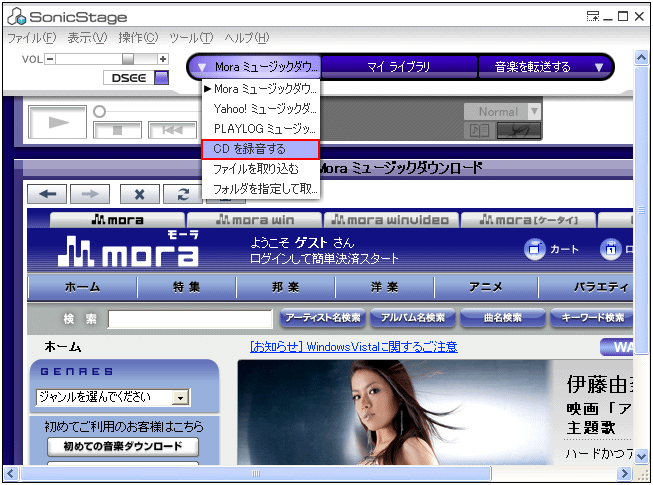Increase volume with the plus button

(163, 59)
